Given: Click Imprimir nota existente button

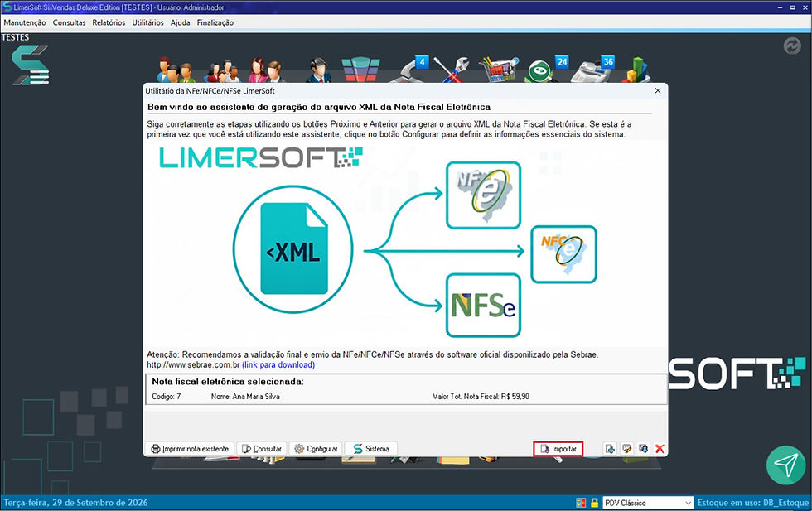Looking at the screenshot, I should point(190,449).
